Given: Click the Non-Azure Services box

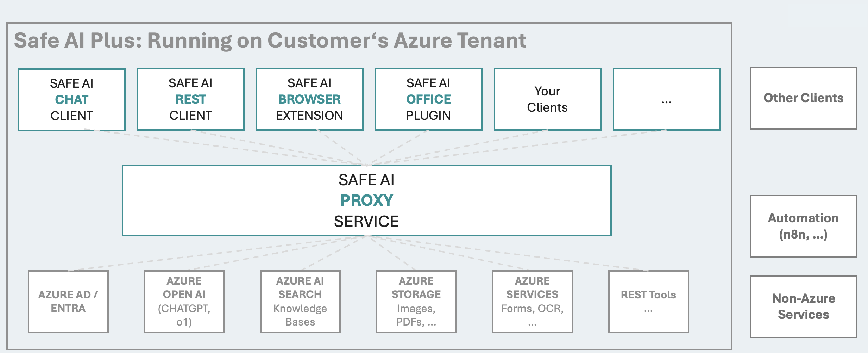Looking at the screenshot, I should (x=804, y=307).
